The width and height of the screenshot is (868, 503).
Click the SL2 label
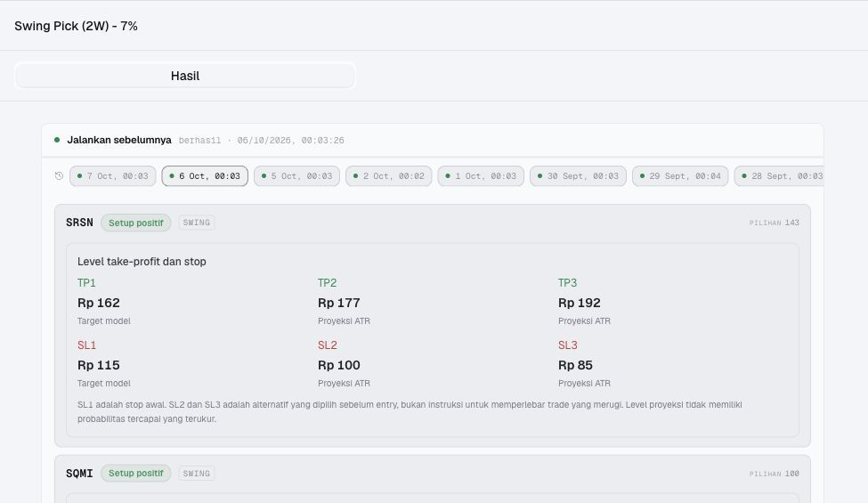coord(327,345)
